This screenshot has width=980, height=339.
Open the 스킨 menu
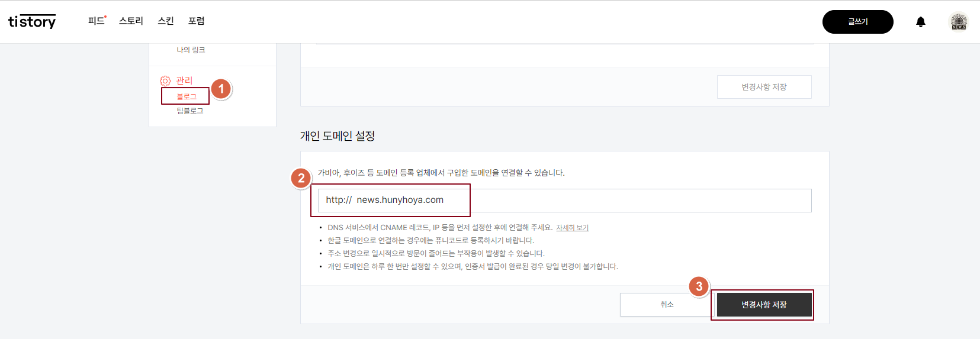[x=166, y=21]
